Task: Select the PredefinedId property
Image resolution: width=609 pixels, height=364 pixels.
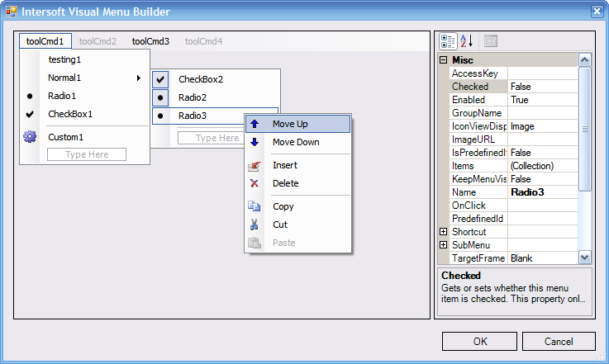Action: tap(514, 219)
